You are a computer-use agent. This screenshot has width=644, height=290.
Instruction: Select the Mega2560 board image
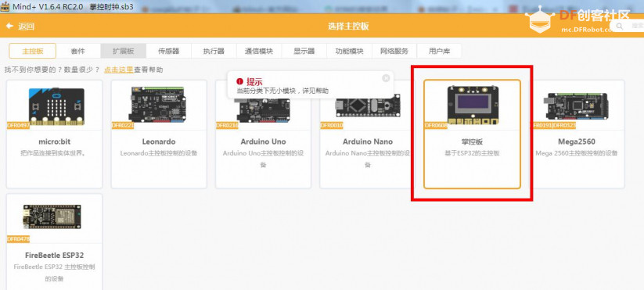577,106
